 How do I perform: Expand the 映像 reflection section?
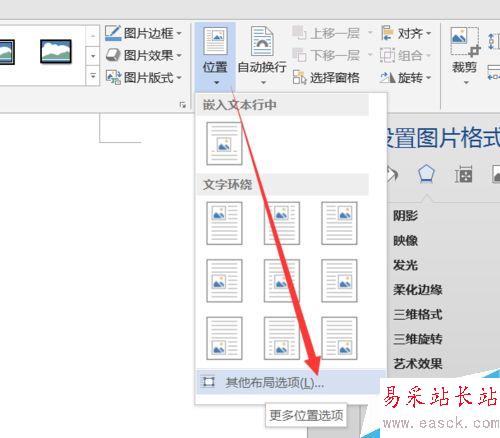(x=405, y=240)
